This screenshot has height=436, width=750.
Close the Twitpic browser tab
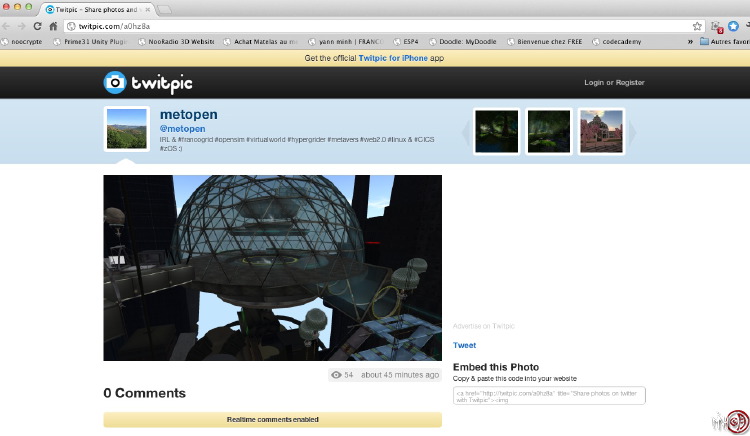pos(148,10)
